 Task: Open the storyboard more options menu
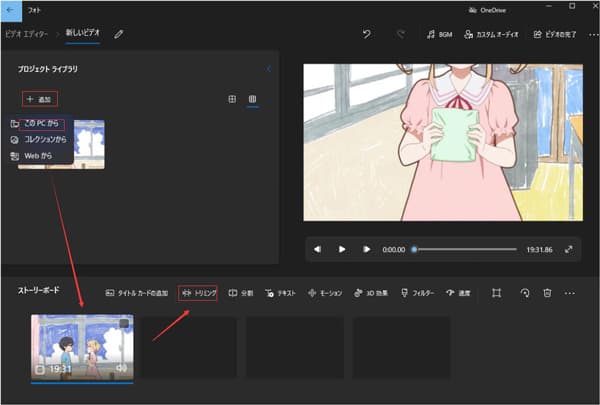[x=570, y=293]
